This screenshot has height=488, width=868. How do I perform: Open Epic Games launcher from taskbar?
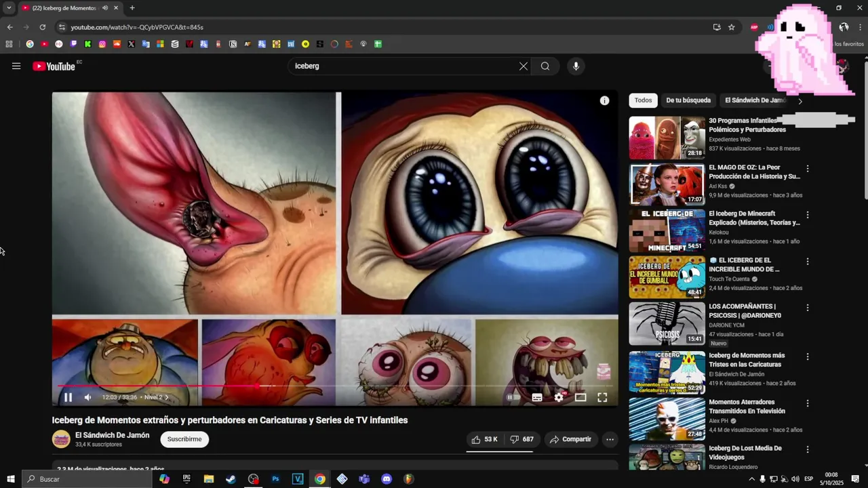coord(186,479)
